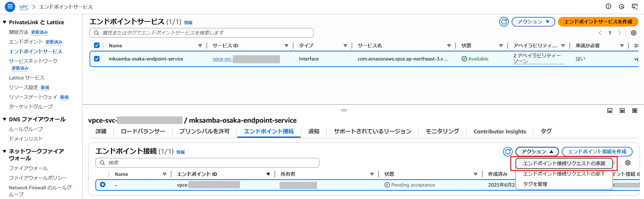Viewport: 644px width, 199px height.
Task: Switch to the タグ tab
Action: pyautogui.click(x=546, y=131)
